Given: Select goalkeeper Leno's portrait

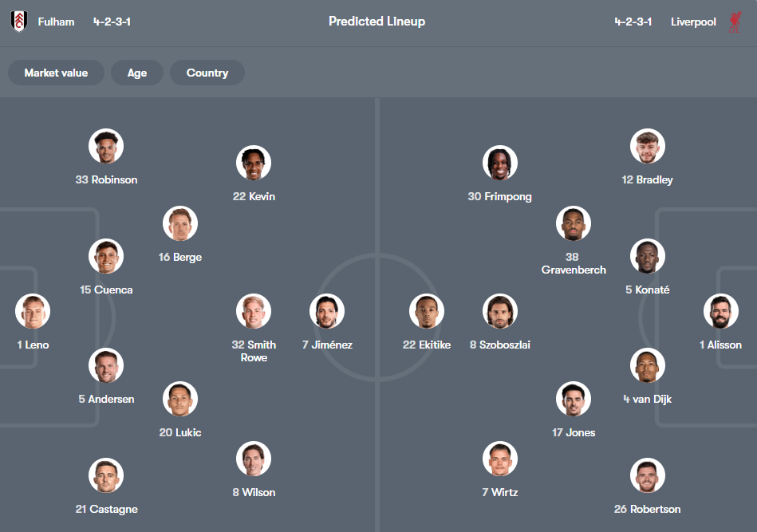Looking at the screenshot, I should (x=33, y=311).
